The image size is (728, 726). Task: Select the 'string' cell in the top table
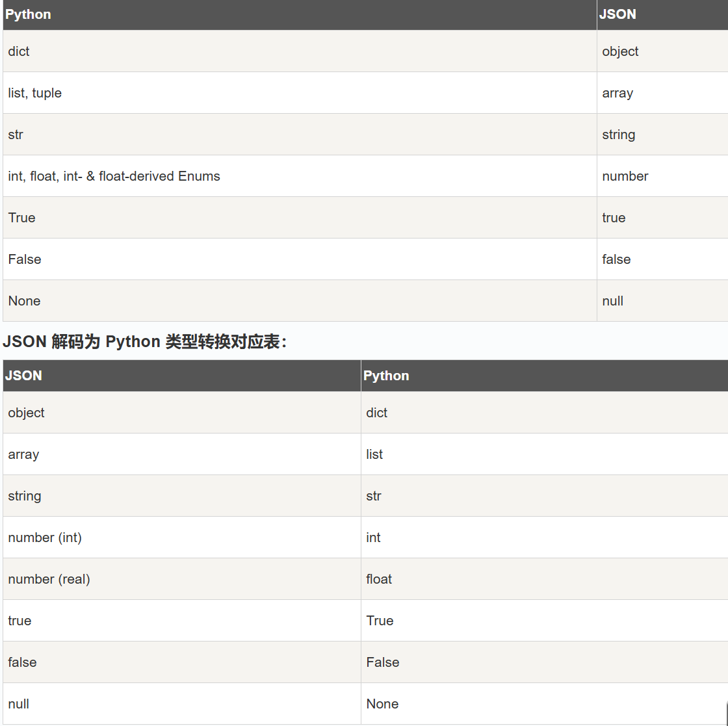pos(619,135)
